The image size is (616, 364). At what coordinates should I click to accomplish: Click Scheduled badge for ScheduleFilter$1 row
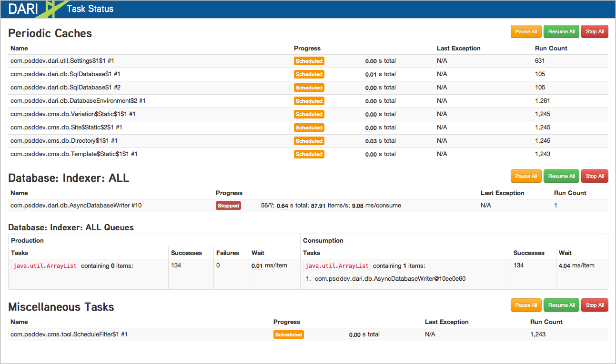click(289, 334)
